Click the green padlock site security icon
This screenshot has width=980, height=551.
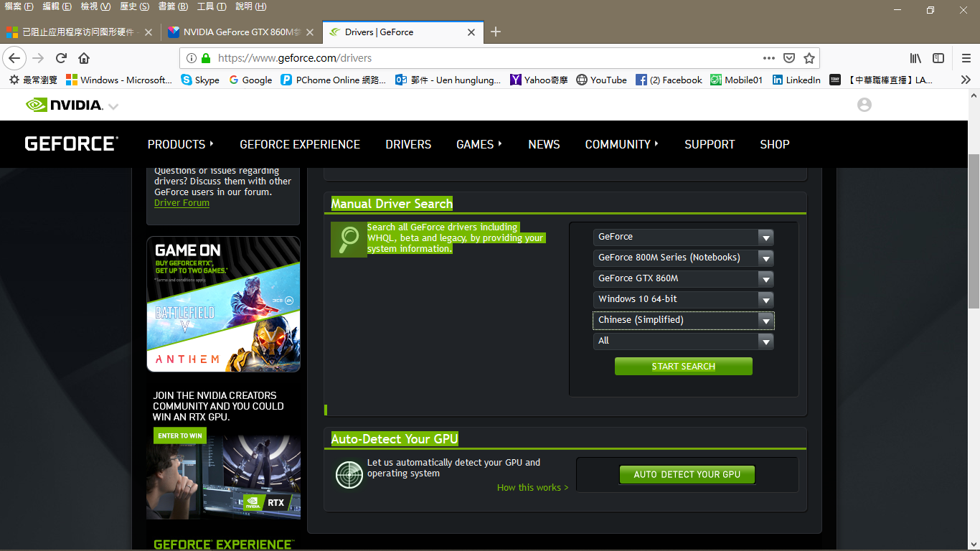tap(206, 58)
